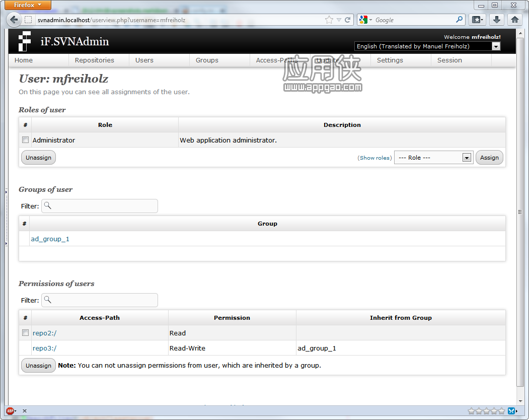The image size is (529, 420).
Task: Click the page vertical scrollbar thumb
Action: 520,212
